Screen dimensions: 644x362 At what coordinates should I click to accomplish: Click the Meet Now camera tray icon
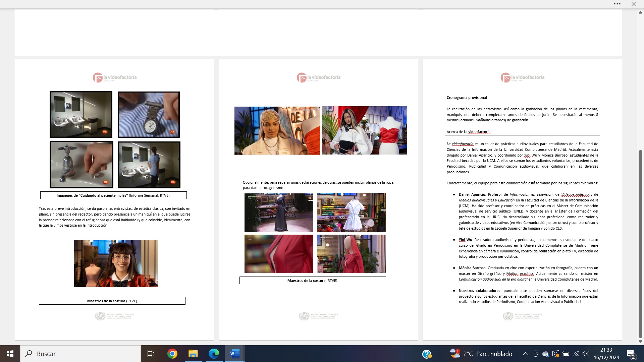[x=536, y=354]
